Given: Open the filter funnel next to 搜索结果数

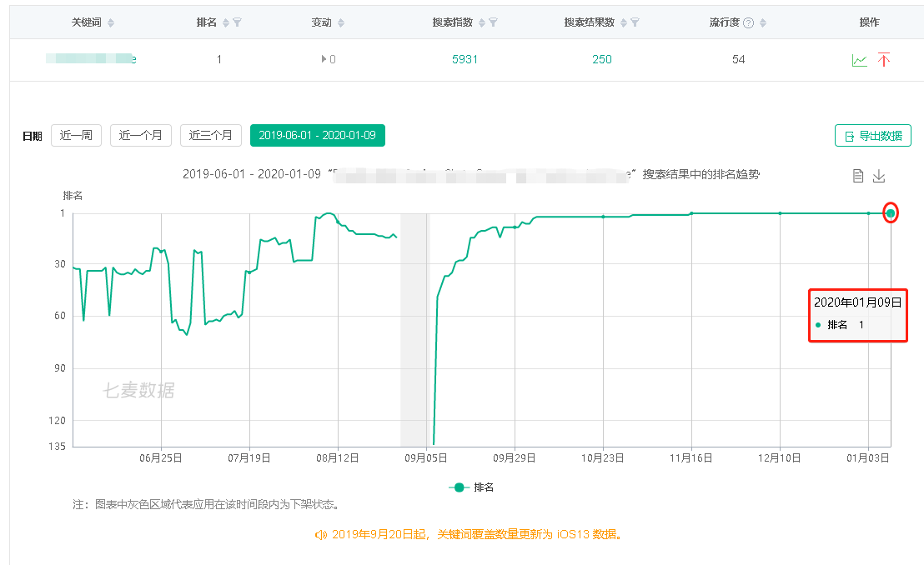Looking at the screenshot, I should tap(635, 21).
